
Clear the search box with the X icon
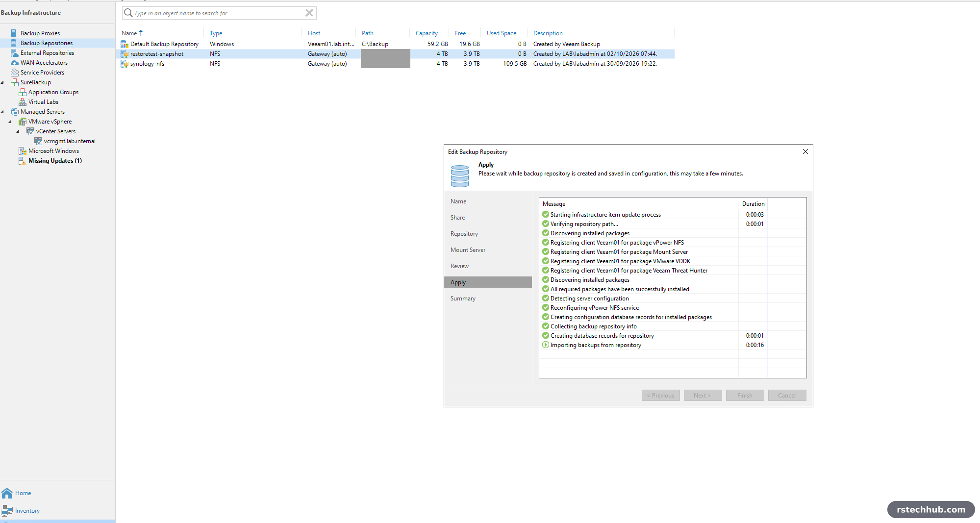(309, 13)
